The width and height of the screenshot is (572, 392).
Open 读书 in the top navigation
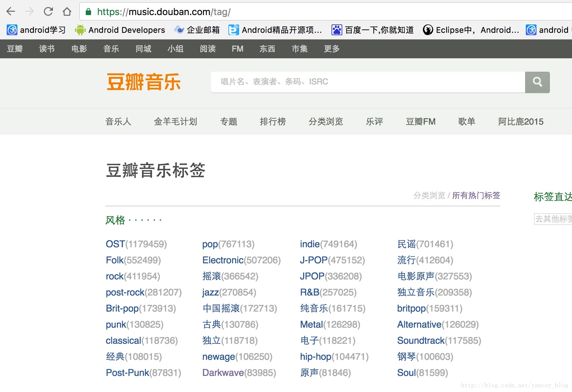[47, 49]
